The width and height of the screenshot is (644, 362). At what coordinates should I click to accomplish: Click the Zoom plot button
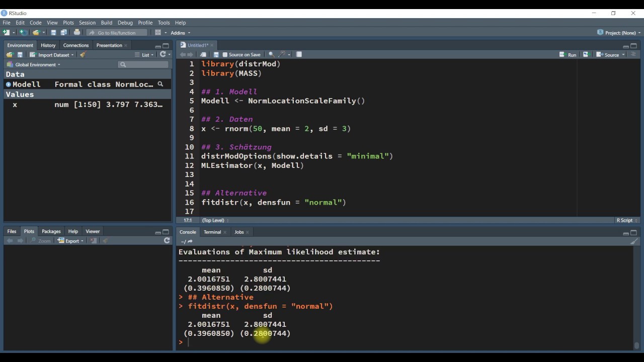pyautogui.click(x=41, y=241)
